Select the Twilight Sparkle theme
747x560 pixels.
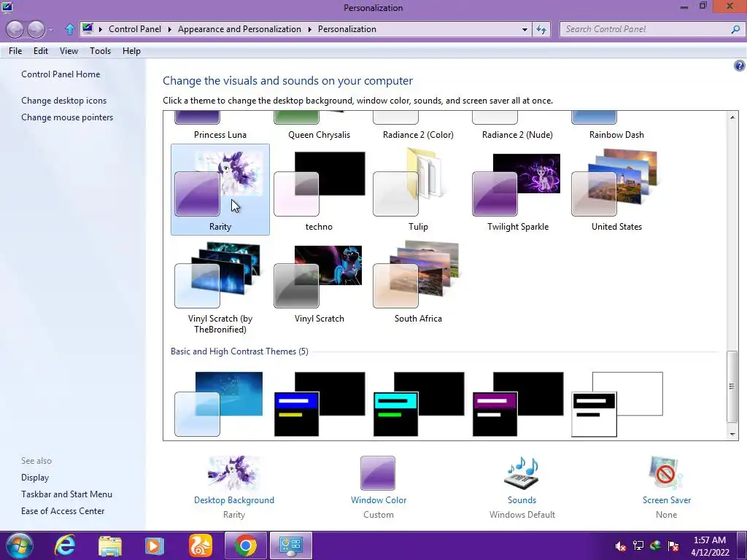517,190
